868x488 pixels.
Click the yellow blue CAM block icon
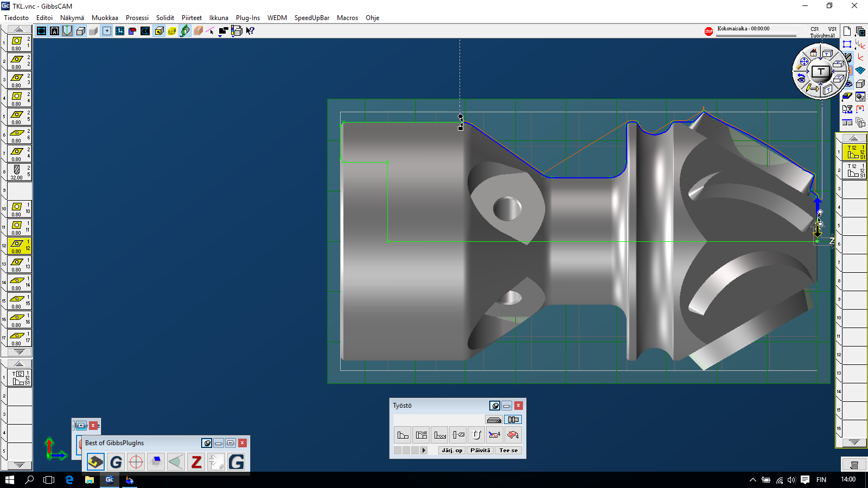[847, 97]
